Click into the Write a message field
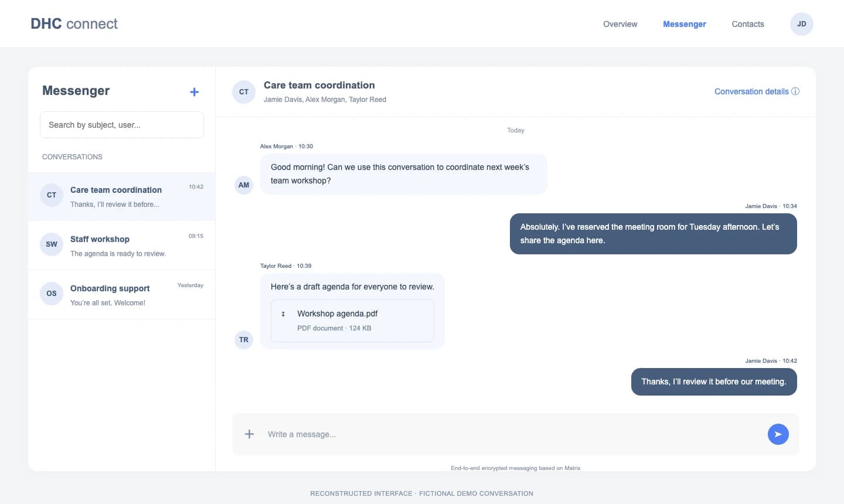Image resolution: width=844 pixels, height=504 pixels. [x=513, y=434]
